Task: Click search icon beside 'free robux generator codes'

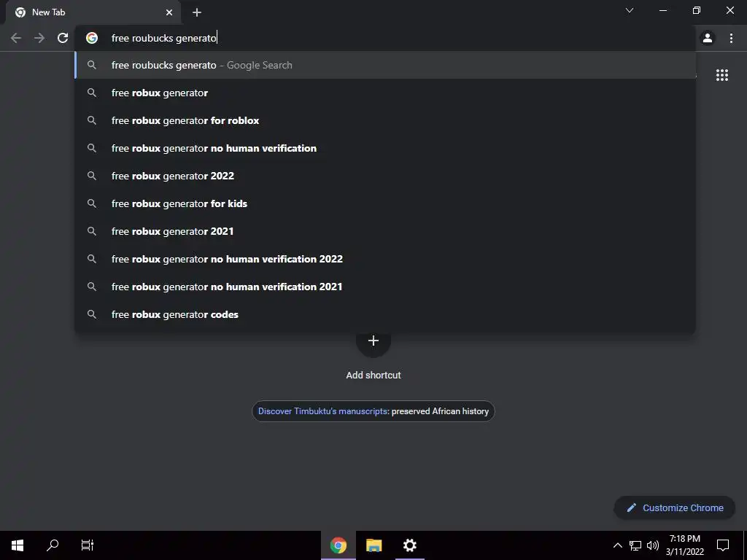Action: (92, 314)
